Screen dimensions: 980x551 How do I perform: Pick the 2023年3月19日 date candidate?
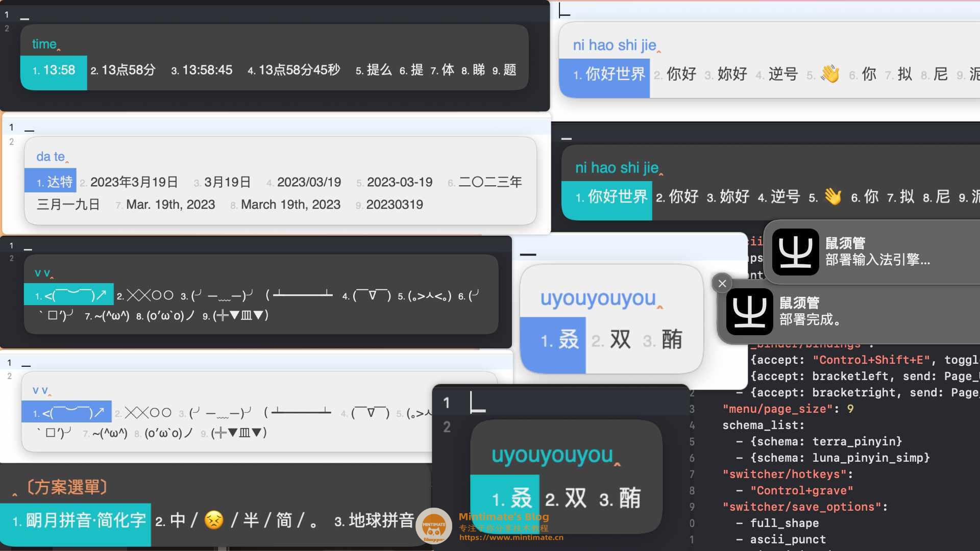pos(134,182)
